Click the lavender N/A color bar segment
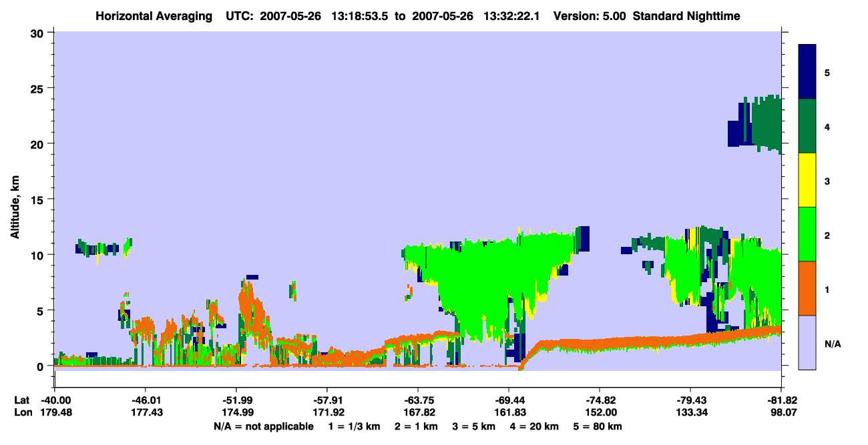This screenshot has width=868, height=445. point(807,342)
